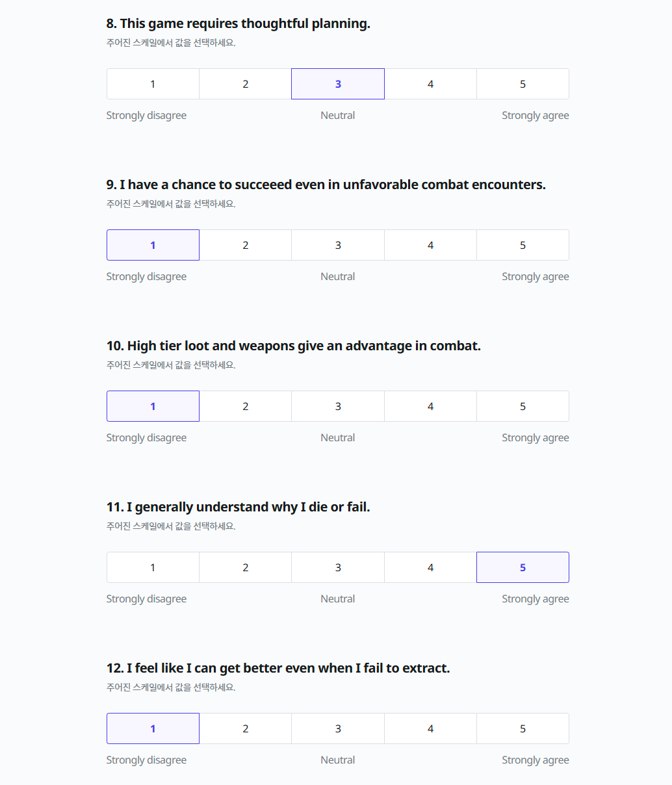Rate high tier loot question as 3

(x=338, y=406)
